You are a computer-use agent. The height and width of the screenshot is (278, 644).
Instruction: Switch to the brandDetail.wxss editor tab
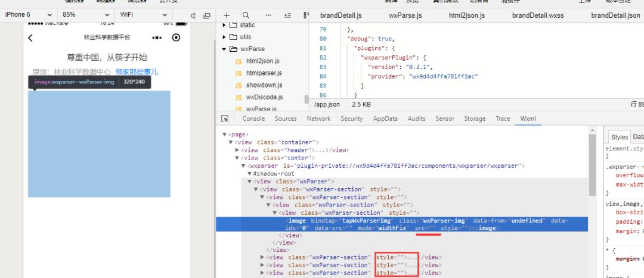coord(538,15)
